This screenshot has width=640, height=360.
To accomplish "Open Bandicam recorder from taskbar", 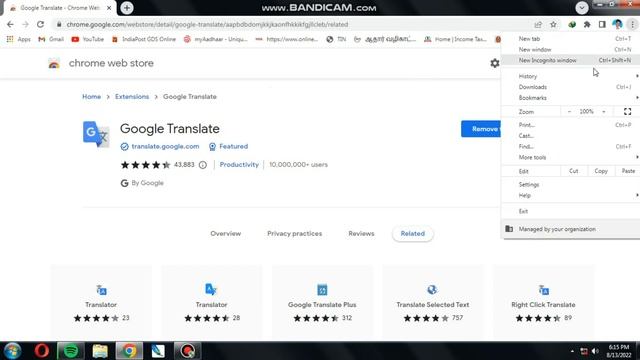I will pyautogui.click(x=187, y=351).
